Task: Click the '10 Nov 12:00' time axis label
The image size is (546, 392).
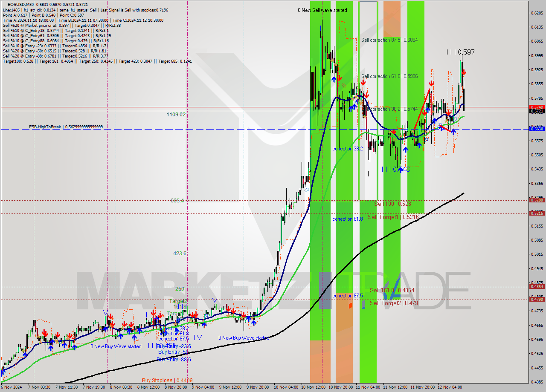Action: pyautogui.click(x=314, y=387)
